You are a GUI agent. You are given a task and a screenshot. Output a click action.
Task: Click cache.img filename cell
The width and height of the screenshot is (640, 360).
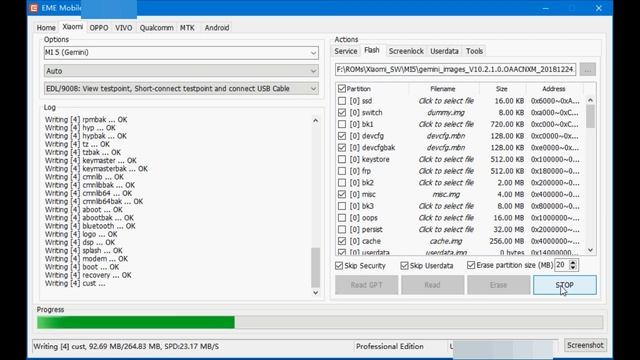pos(446,241)
